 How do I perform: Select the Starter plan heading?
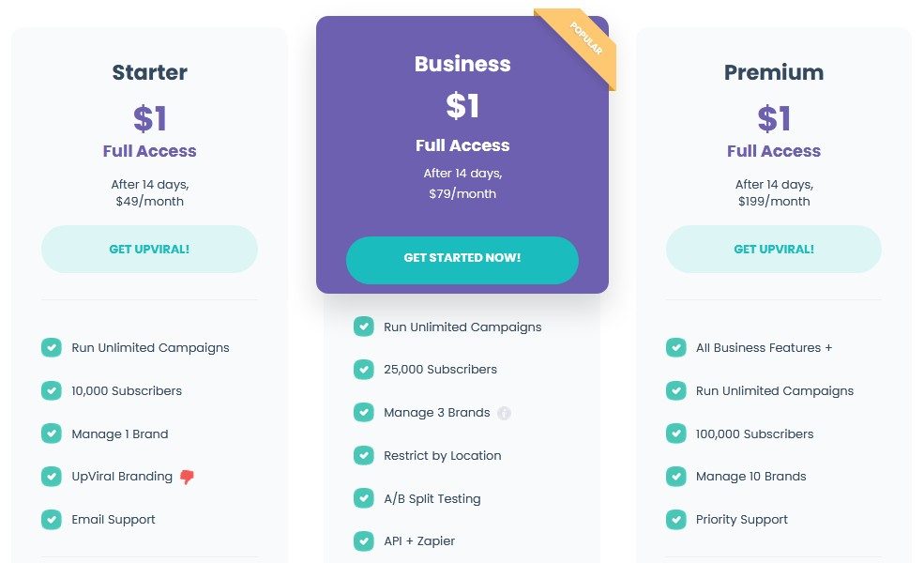click(x=149, y=72)
